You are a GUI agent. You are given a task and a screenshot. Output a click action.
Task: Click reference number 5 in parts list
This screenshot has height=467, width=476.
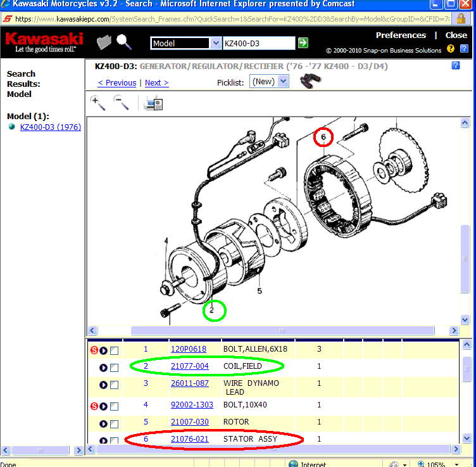(x=146, y=422)
